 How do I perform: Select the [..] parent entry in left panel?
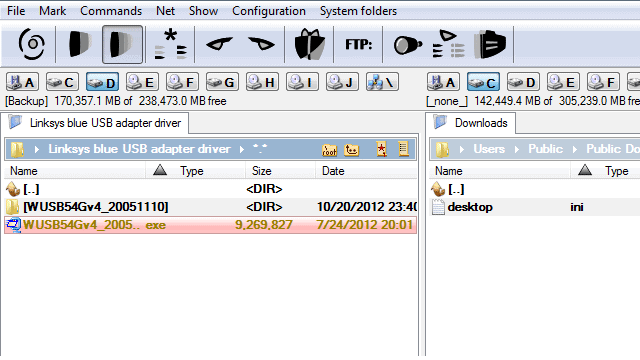pyautogui.click(x=211, y=189)
